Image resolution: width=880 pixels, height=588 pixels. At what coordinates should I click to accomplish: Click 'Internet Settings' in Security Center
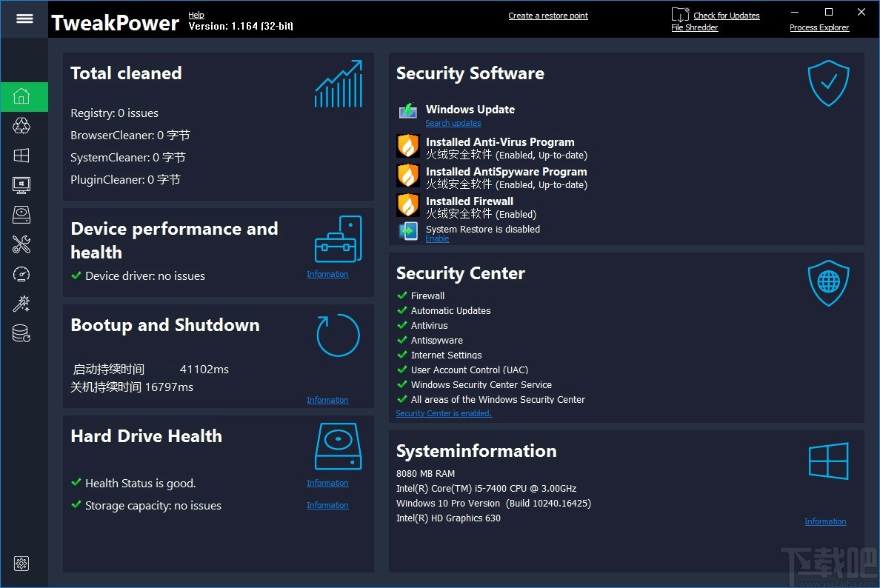point(446,355)
